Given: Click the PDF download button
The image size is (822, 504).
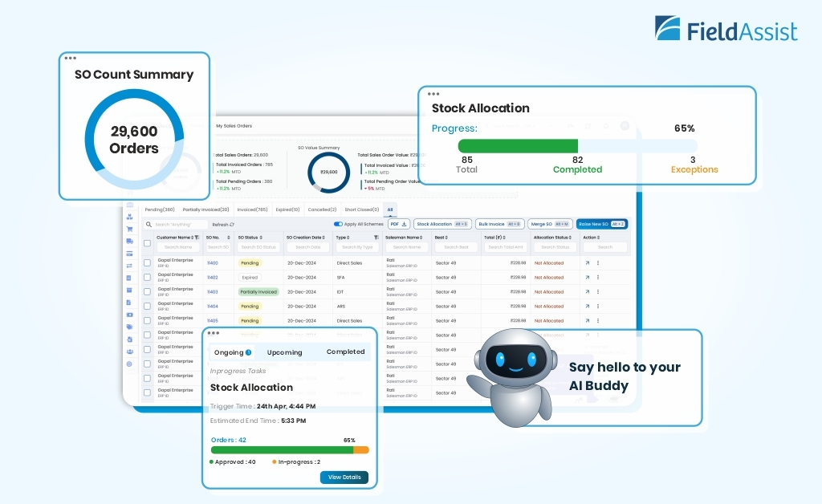Looking at the screenshot, I should [x=399, y=224].
